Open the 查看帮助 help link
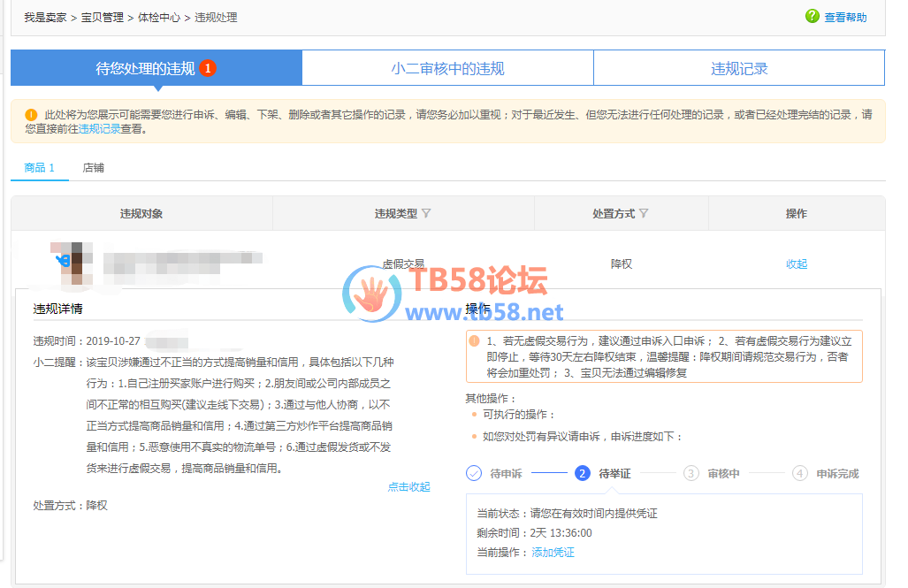Image resolution: width=908 pixels, height=588 pixels. pos(845,18)
